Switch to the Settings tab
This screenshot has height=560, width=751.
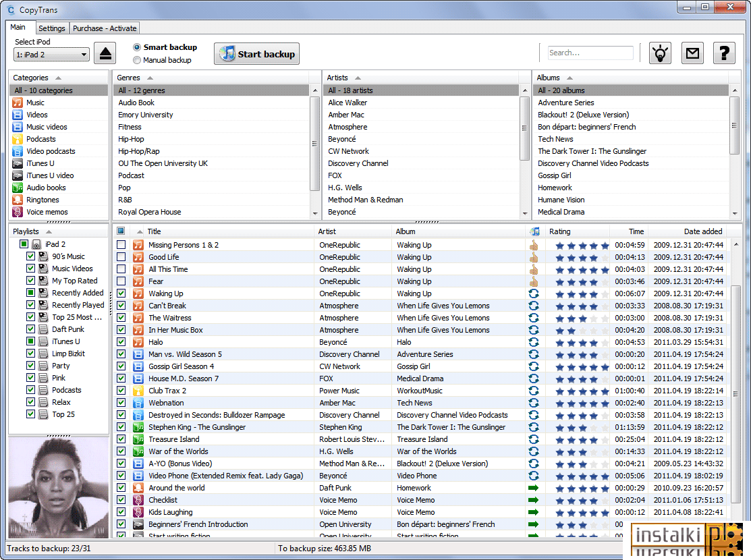(x=52, y=28)
